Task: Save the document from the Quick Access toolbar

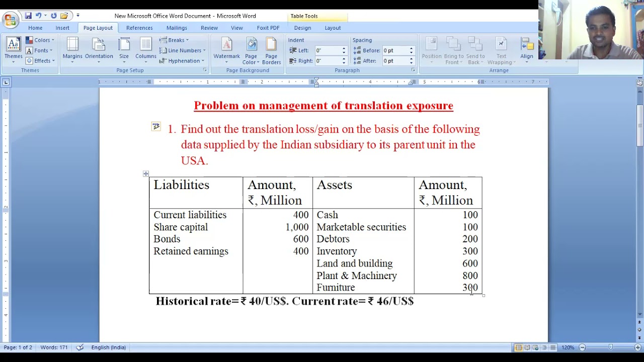Action: (x=28, y=16)
